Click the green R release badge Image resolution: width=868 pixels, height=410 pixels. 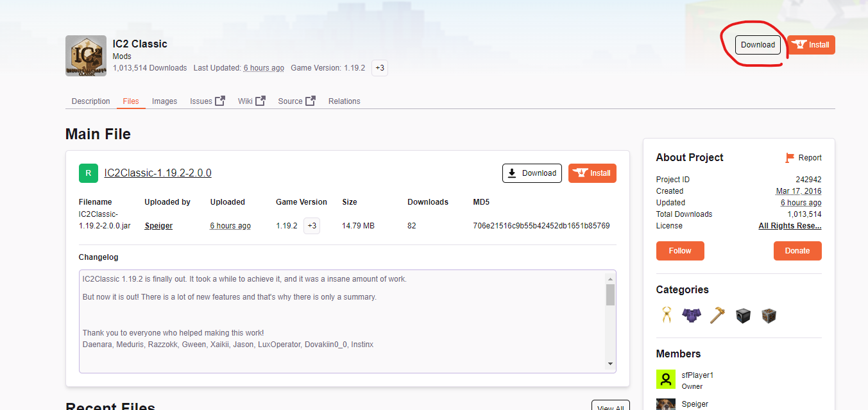pos(89,173)
